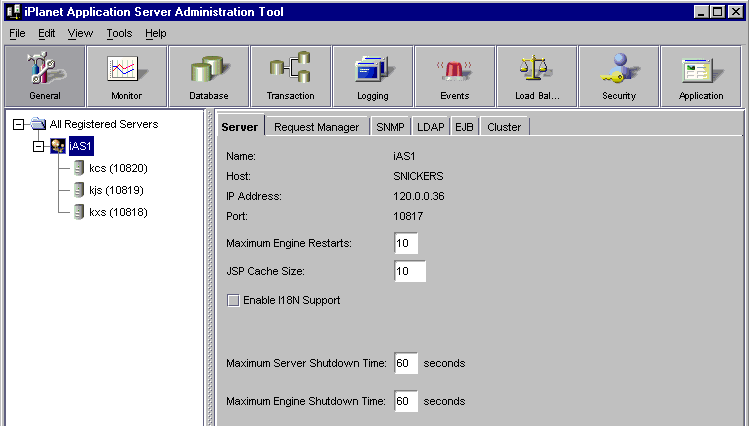Switch to the Cluster tab
Screen dimensions: 749x426
504,127
